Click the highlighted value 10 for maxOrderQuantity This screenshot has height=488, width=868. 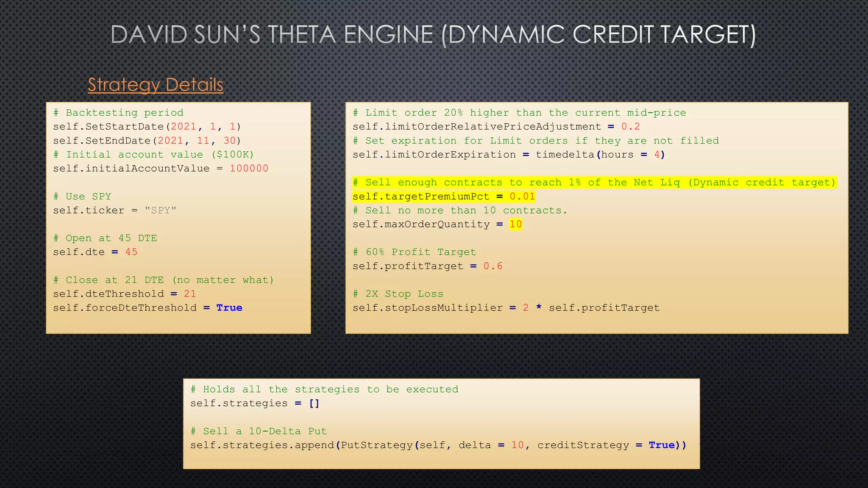click(515, 224)
